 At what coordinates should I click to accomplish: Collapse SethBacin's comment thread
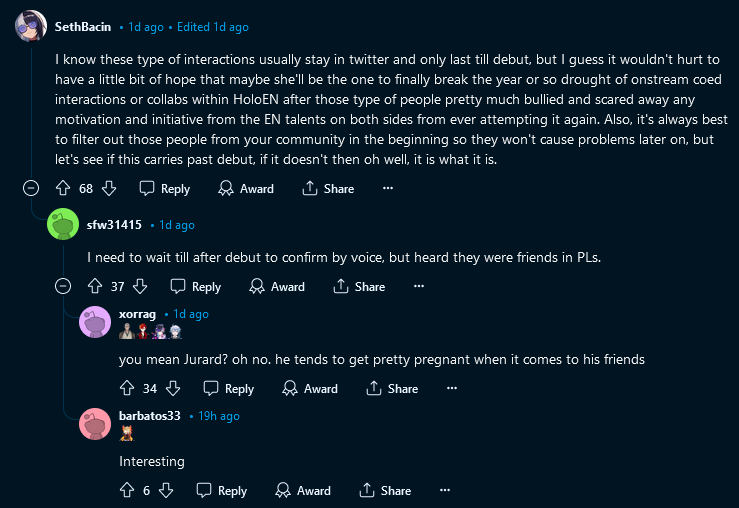click(x=31, y=188)
